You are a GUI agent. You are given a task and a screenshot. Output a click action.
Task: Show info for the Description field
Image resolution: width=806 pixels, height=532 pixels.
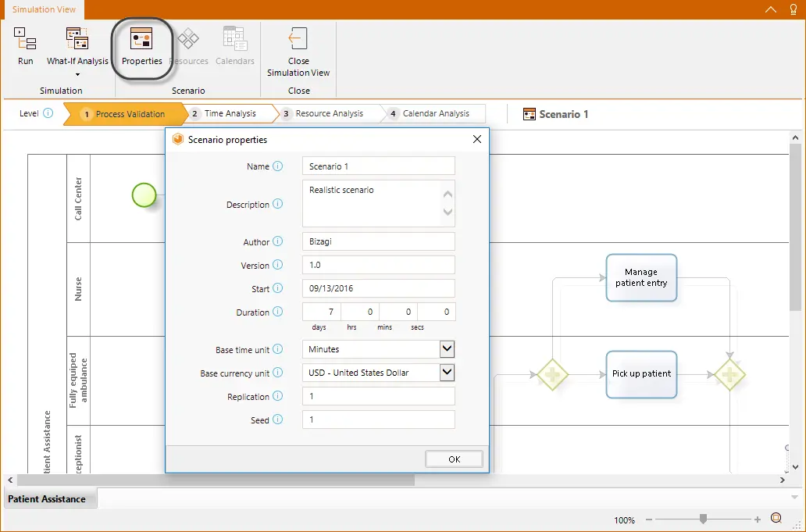point(277,204)
